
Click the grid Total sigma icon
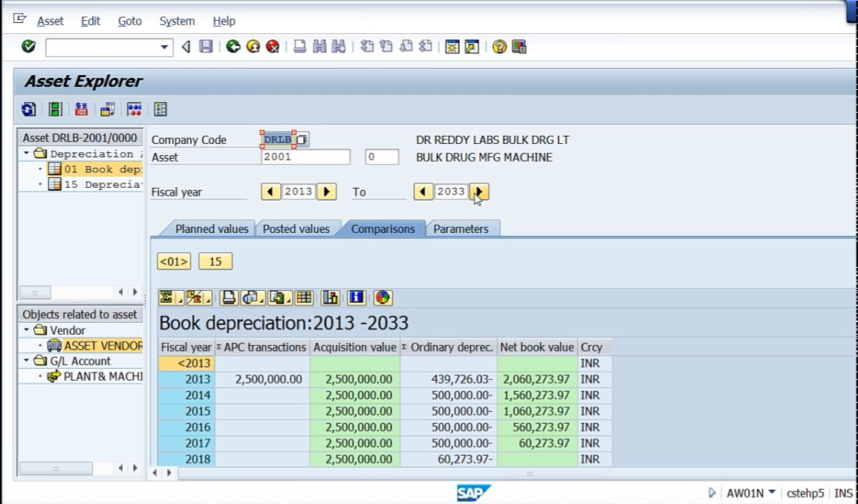170,298
